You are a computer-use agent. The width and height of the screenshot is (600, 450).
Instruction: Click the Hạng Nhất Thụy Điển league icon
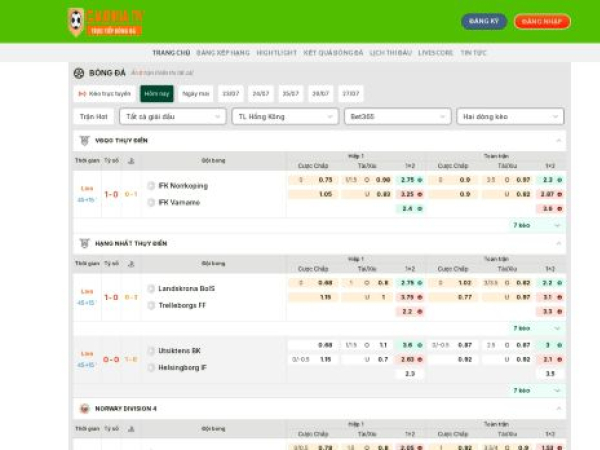(84, 243)
